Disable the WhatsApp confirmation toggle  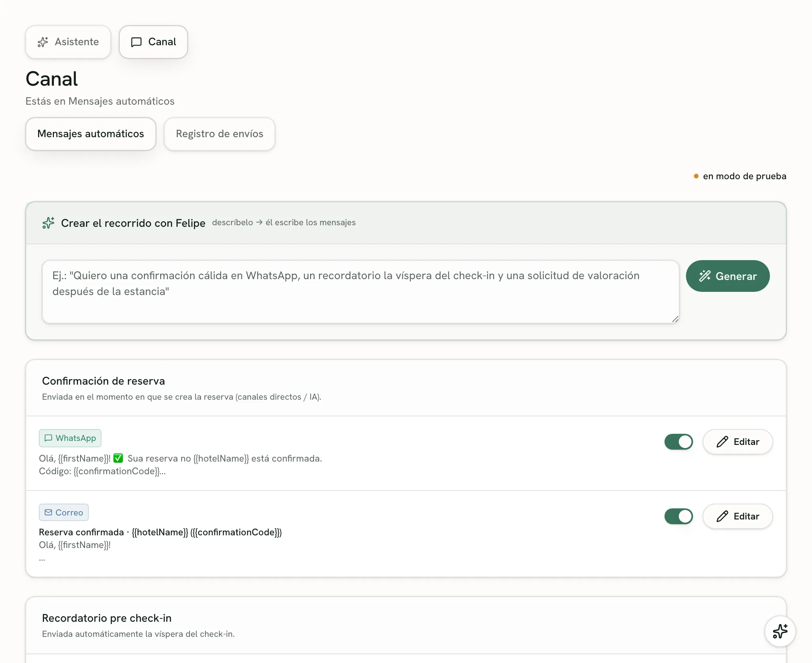click(x=678, y=442)
